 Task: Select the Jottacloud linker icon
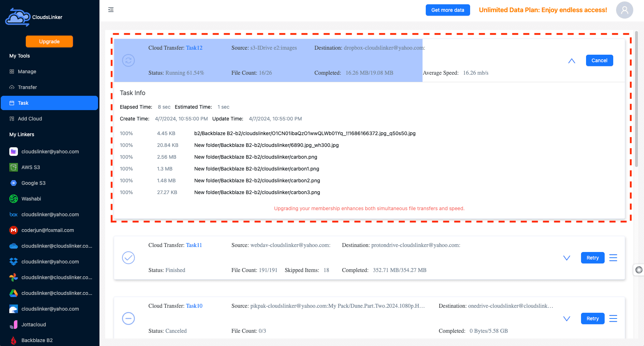[14, 325]
